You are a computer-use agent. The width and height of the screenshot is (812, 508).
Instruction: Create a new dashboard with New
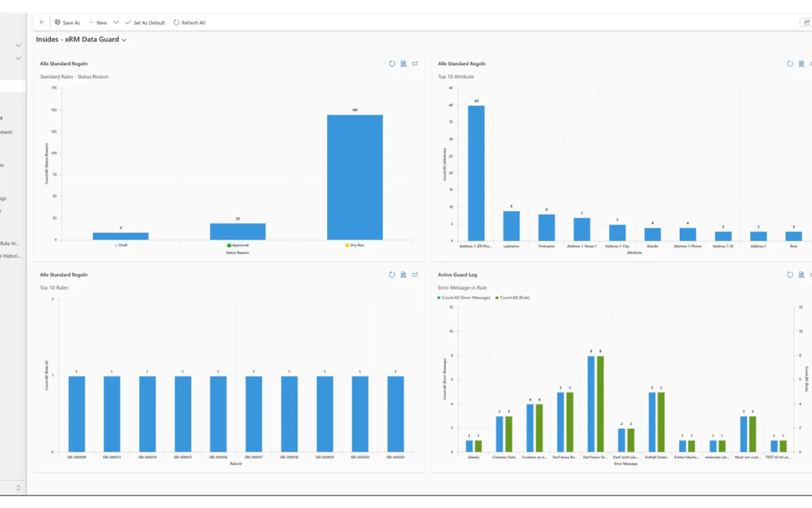(98, 23)
